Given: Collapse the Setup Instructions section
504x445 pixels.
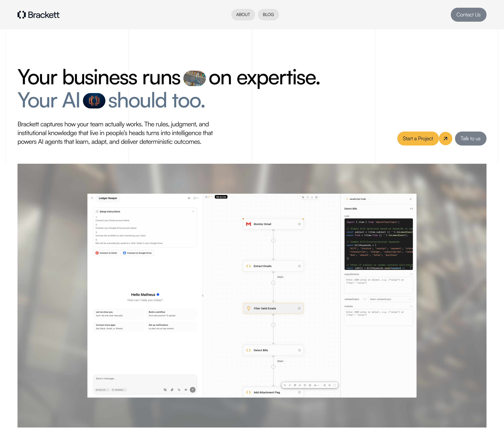Looking at the screenshot, I should (193, 211).
